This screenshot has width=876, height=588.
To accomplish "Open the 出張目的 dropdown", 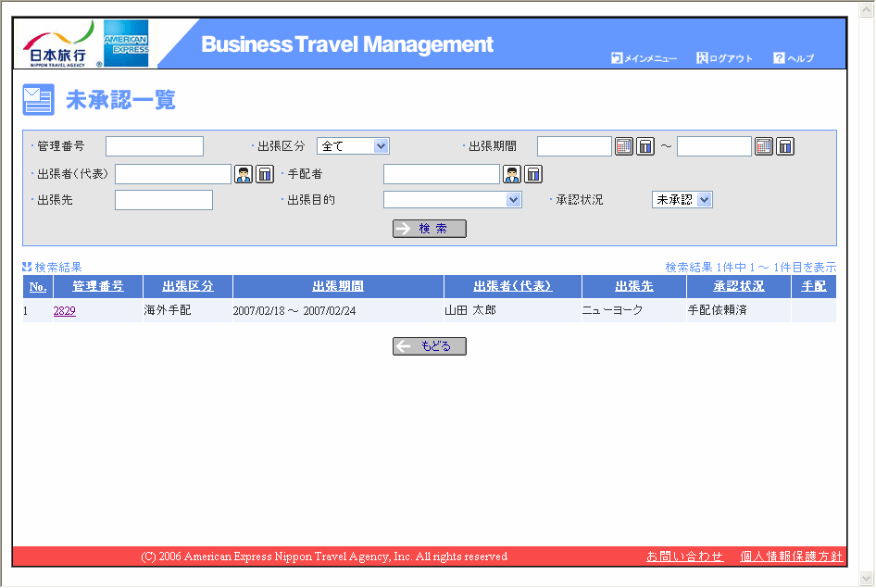I will (x=453, y=200).
